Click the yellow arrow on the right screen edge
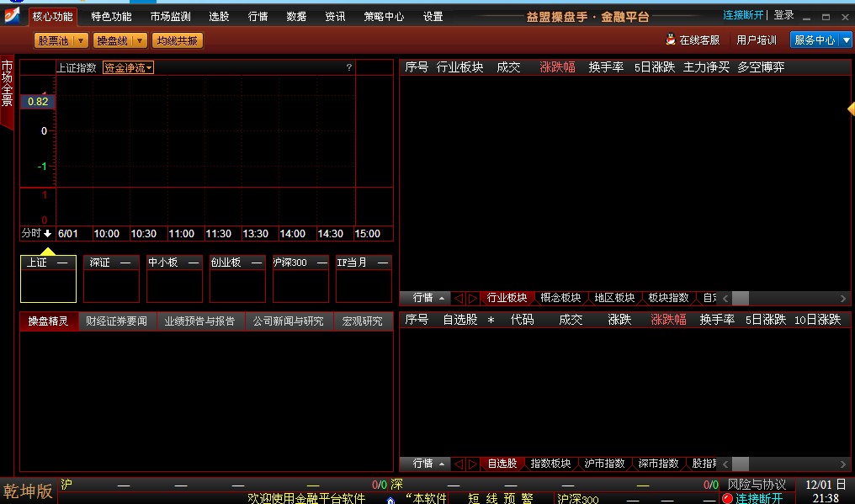This screenshot has width=855, height=504. pyautogui.click(x=851, y=109)
